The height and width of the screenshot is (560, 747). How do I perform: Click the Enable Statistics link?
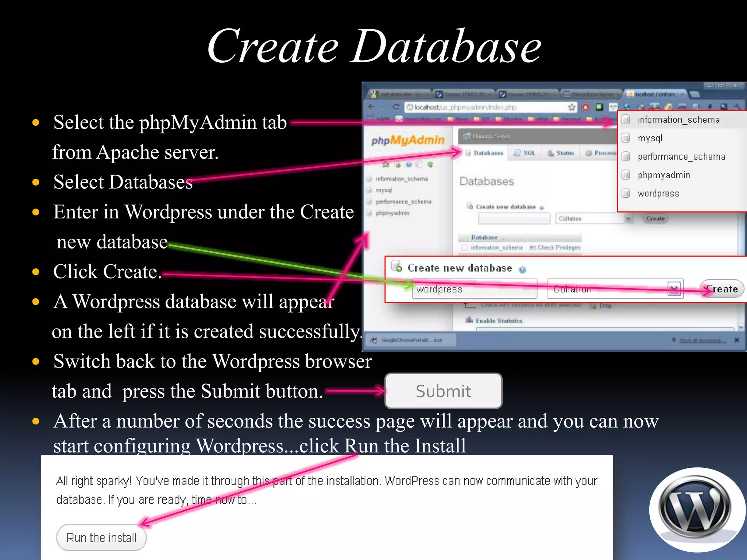click(499, 321)
